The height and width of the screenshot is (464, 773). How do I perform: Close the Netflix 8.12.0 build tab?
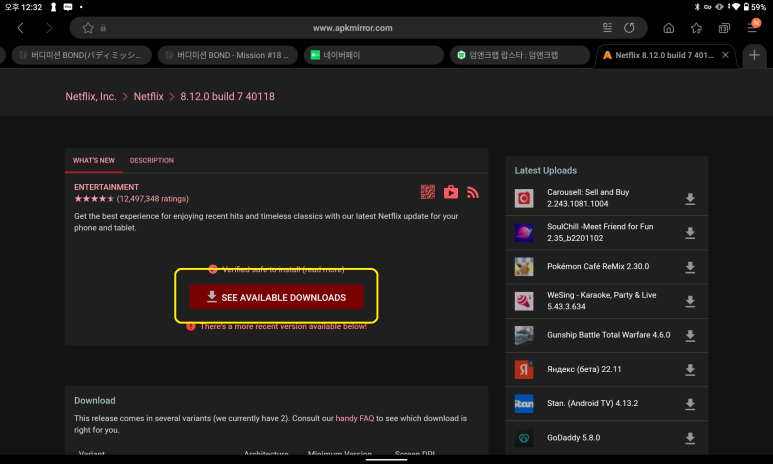pyautogui.click(x=725, y=55)
